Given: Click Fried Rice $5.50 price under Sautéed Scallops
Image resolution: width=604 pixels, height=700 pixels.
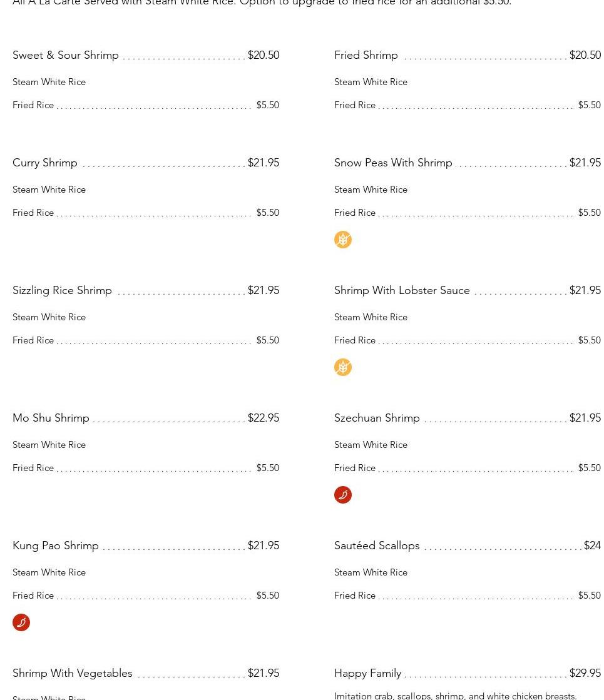Looking at the screenshot, I should (589, 596).
